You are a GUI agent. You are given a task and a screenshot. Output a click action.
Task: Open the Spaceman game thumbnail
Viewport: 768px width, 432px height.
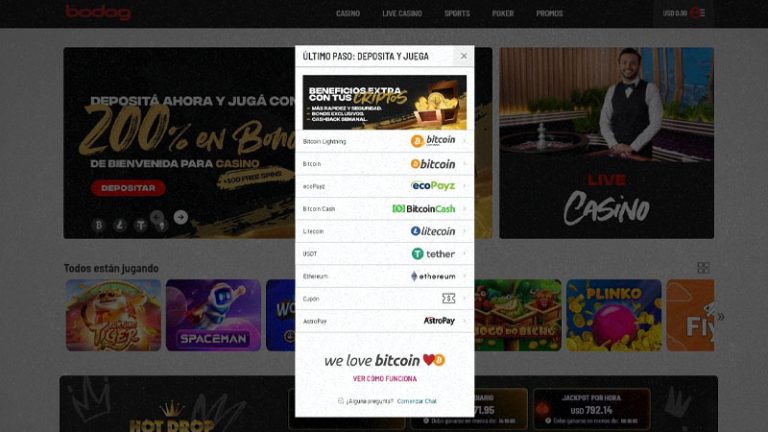(213, 315)
